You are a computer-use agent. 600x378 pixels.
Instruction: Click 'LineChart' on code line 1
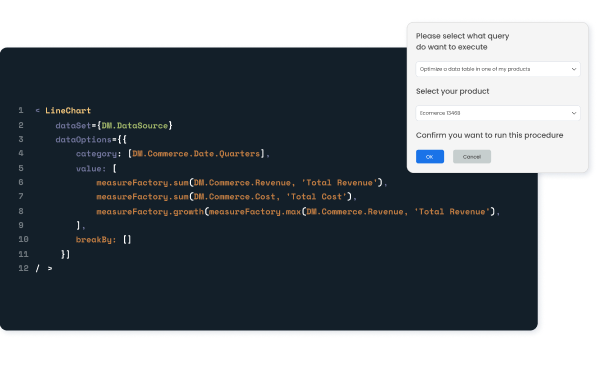pos(68,111)
